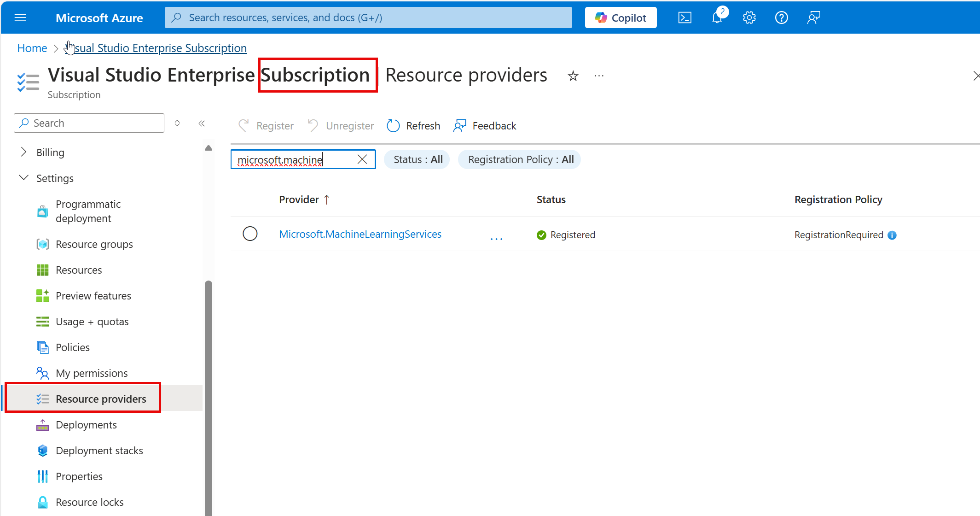Clear the provider filter text
The height and width of the screenshot is (516, 980).
(362, 159)
